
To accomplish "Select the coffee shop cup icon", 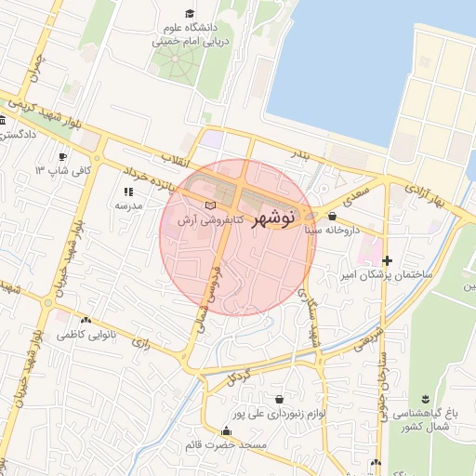I will tap(62, 157).
